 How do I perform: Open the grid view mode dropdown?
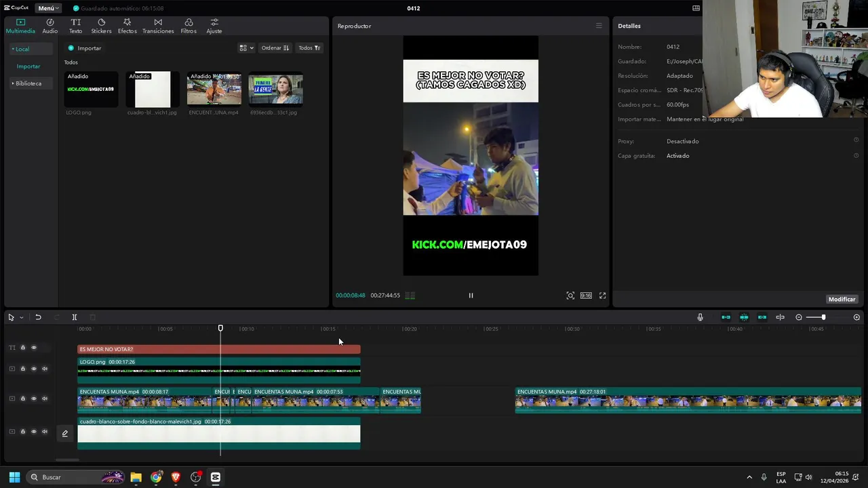[246, 48]
